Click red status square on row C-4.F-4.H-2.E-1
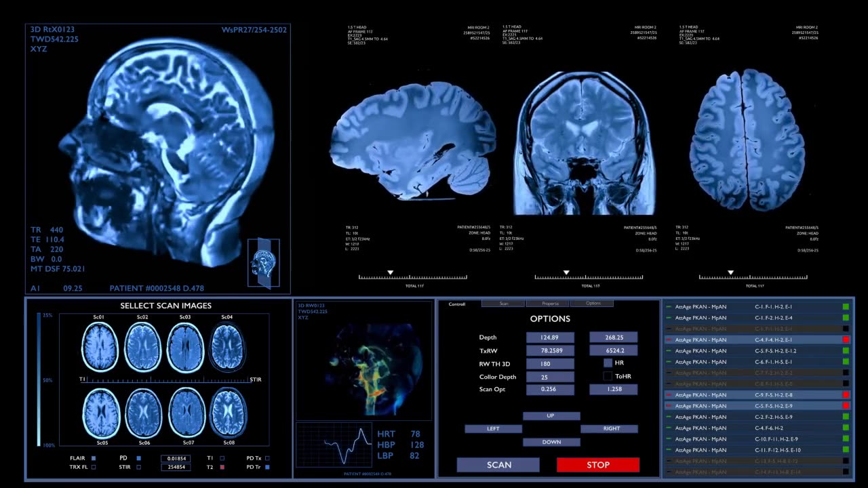Viewport: 868px width, 488px height. 846,340
